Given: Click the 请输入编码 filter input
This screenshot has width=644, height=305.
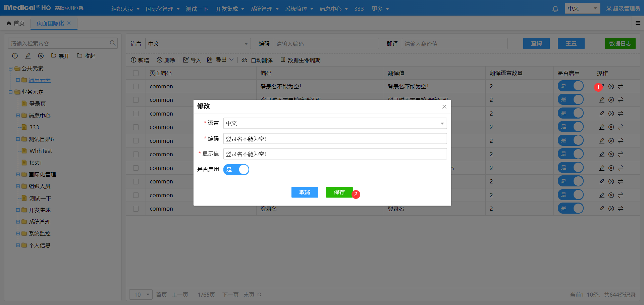Looking at the screenshot, I should click(326, 44).
